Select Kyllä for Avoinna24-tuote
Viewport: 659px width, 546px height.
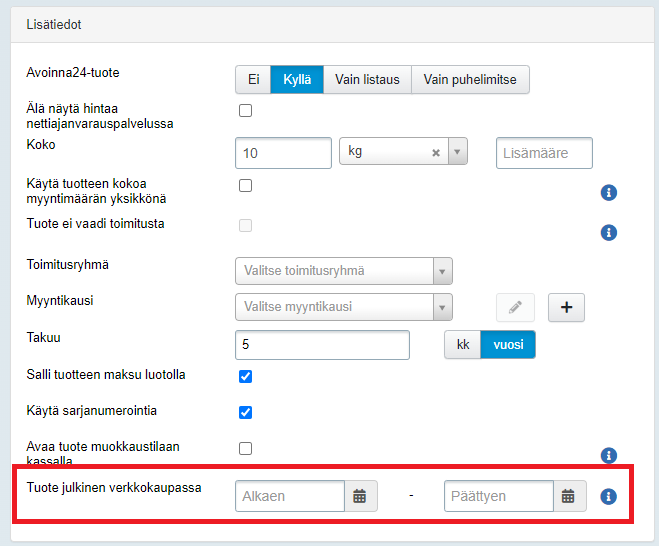pyautogui.click(x=297, y=79)
